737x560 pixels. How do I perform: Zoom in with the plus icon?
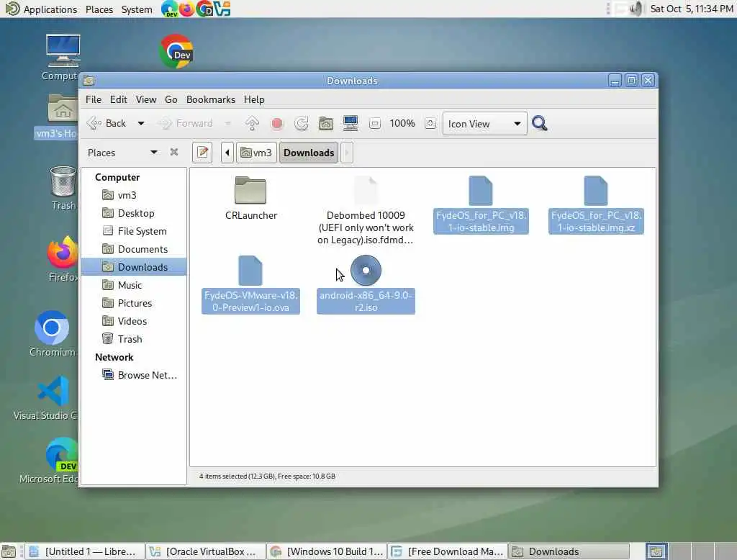[430, 124]
